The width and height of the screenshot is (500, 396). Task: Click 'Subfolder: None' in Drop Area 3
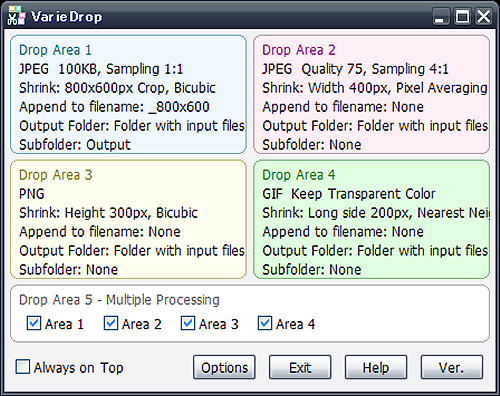click(68, 270)
